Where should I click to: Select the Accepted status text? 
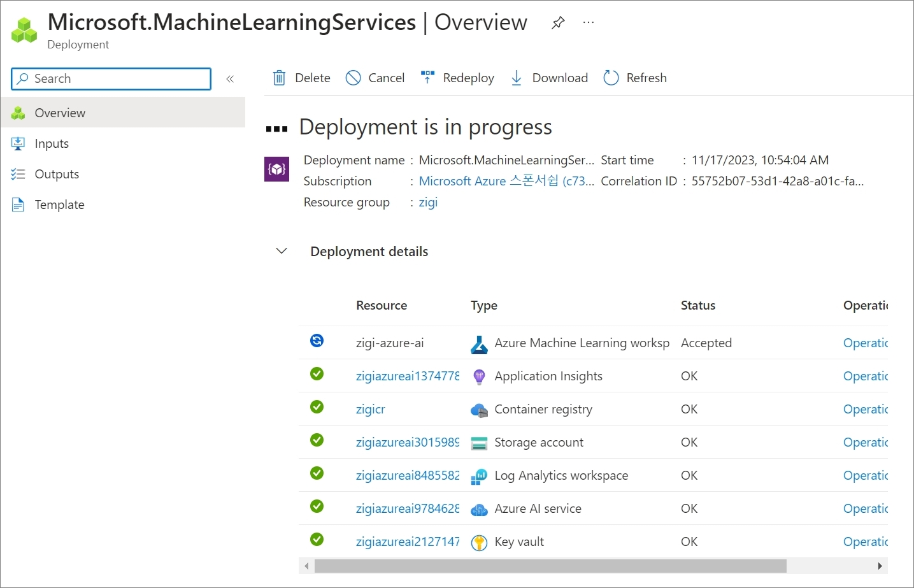[706, 343]
